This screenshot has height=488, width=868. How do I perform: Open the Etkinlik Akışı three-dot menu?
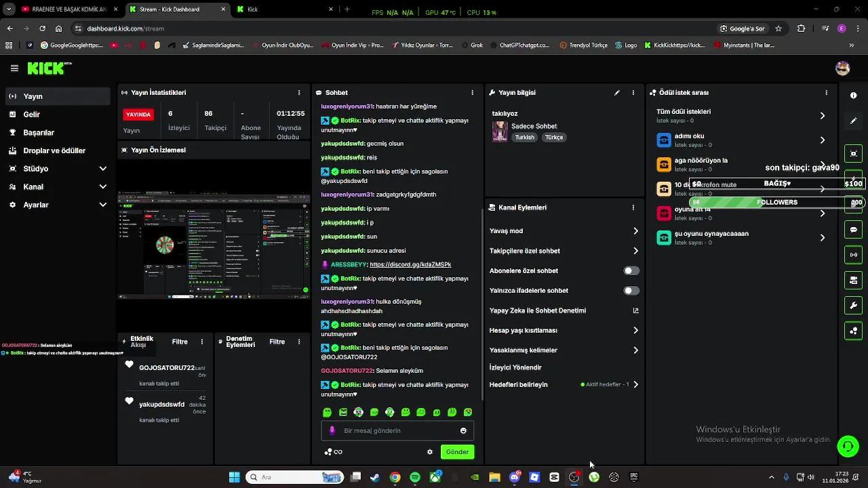click(x=201, y=342)
